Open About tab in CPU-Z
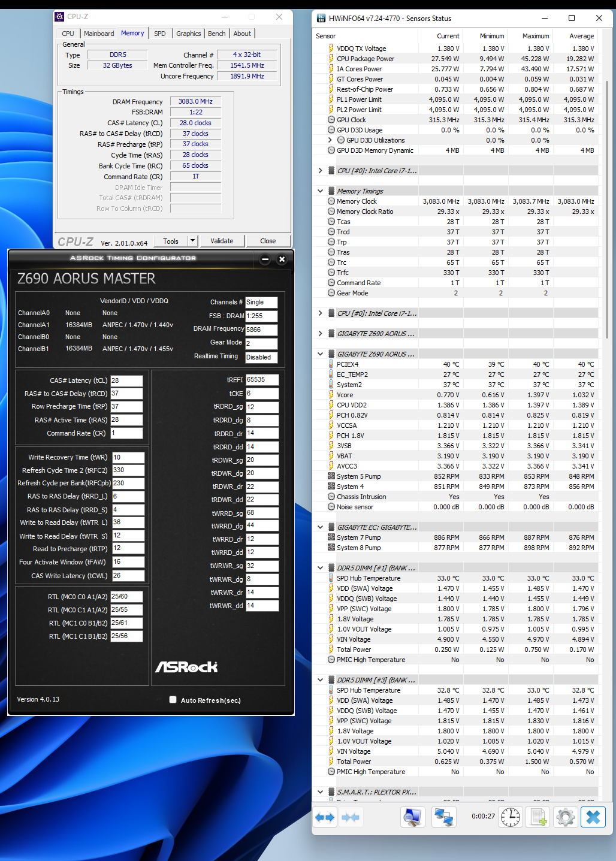 click(x=242, y=34)
